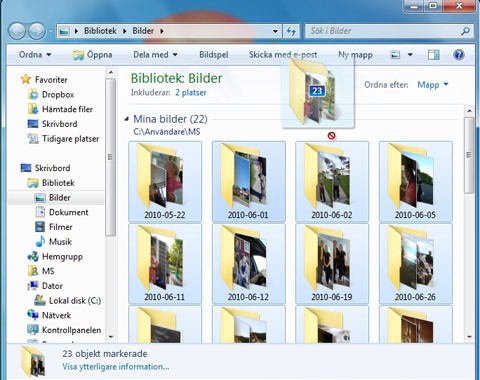This screenshot has width=480, height=380.
Task: Select folder 2010-06-19
Action: (x=332, y=264)
